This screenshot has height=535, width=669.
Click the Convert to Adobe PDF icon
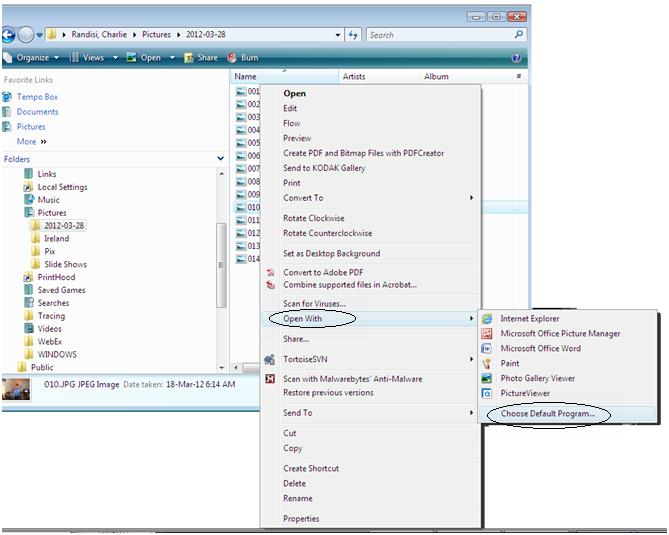coord(269,272)
